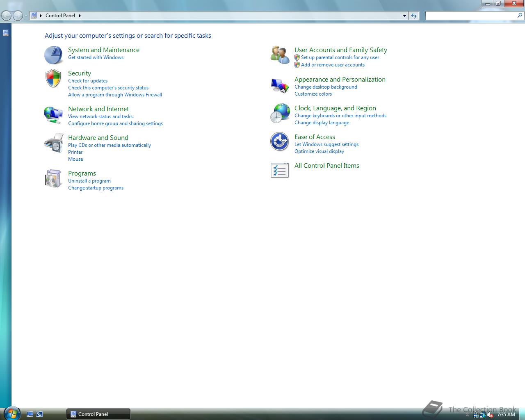Open the Network and Internet heading
The height and width of the screenshot is (420, 525).
point(98,109)
